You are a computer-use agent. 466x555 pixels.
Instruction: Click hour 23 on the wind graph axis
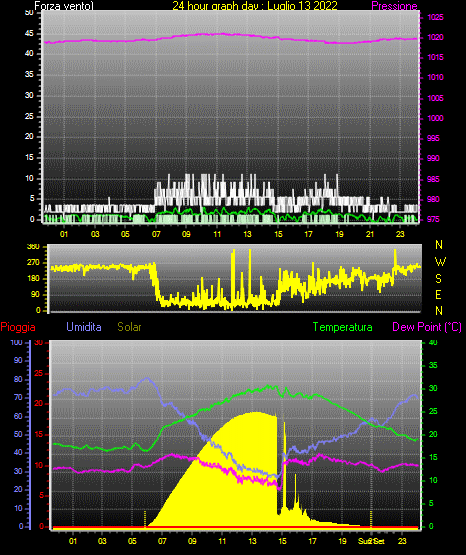(x=400, y=234)
